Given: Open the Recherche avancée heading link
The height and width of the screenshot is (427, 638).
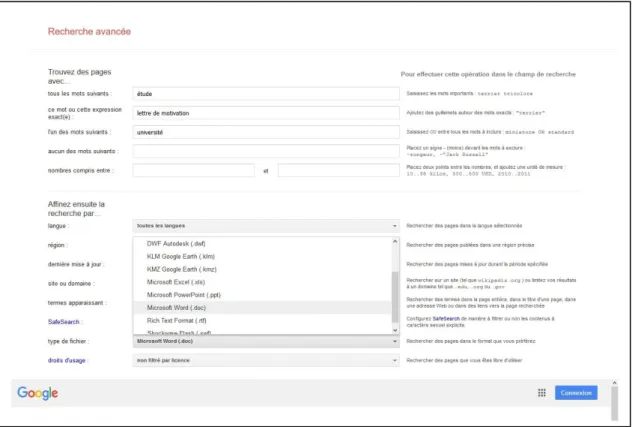Looking at the screenshot, I should click(x=89, y=31).
